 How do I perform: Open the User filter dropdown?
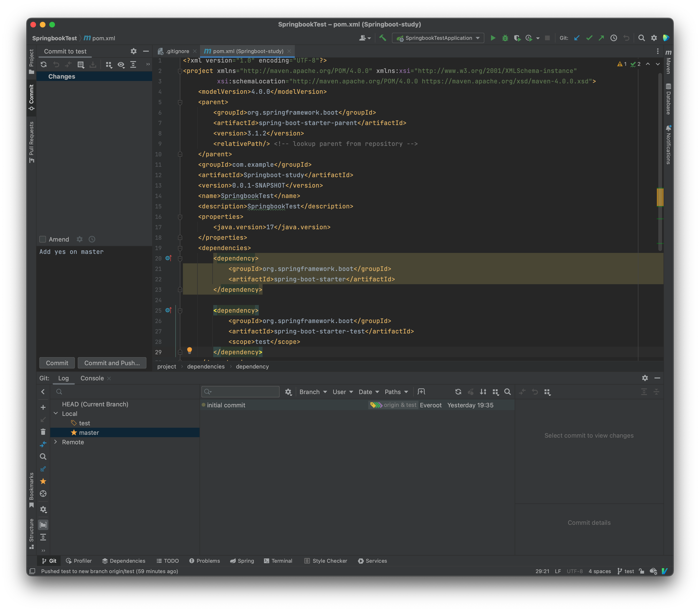tap(342, 392)
